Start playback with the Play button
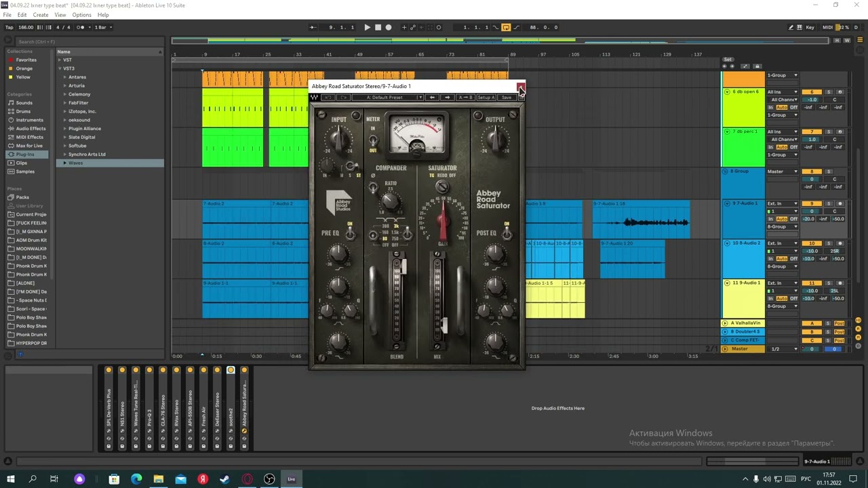 click(367, 27)
